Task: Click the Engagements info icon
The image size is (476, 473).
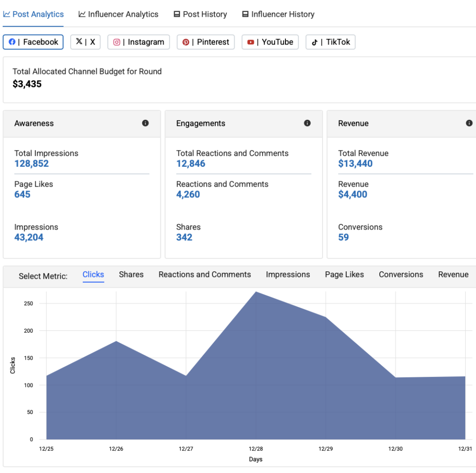Action: 307,123
